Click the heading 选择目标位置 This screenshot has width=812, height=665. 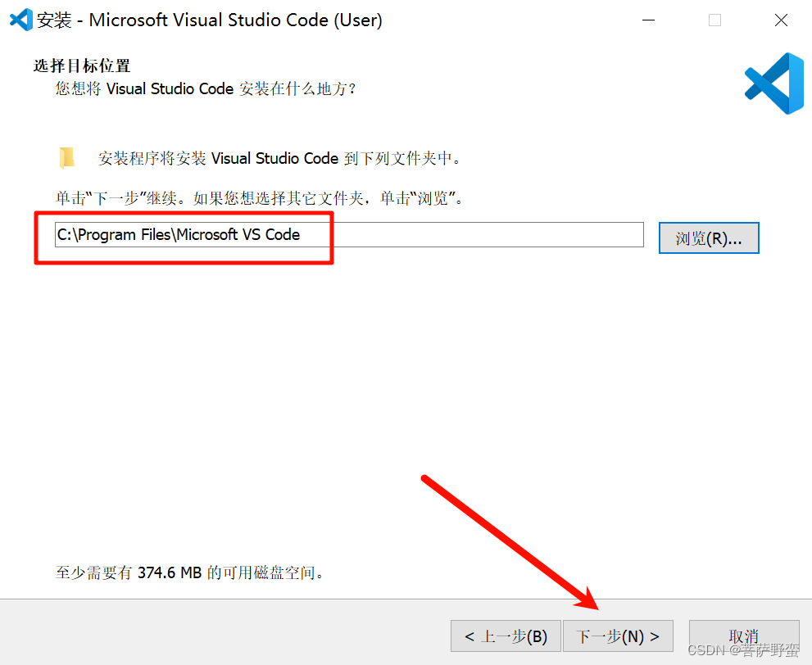tap(81, 66)
